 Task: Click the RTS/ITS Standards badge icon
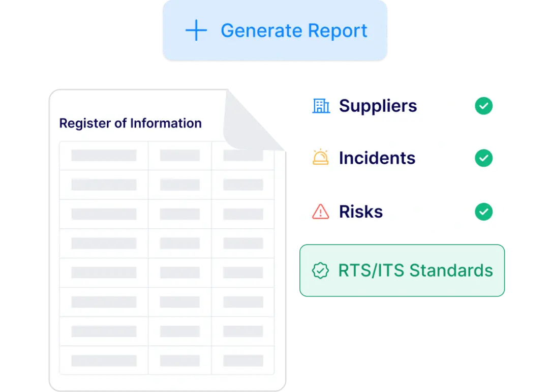[x=320, y=270]
